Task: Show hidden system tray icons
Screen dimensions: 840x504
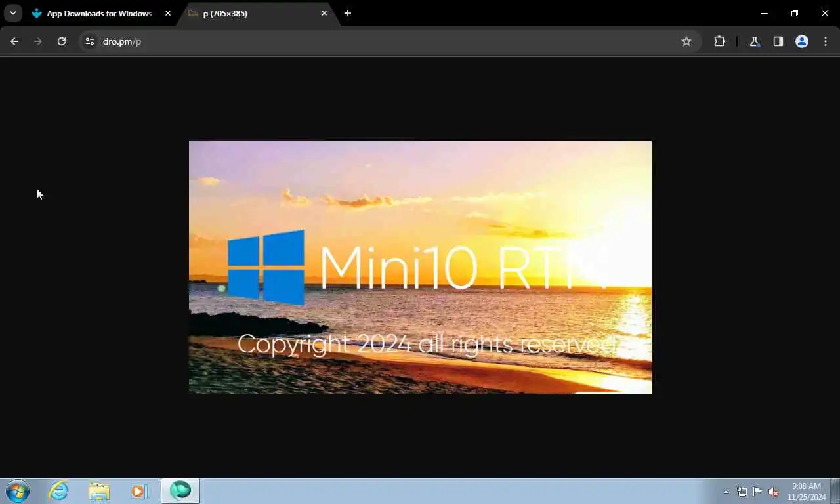Action: (x=726, y=492)
